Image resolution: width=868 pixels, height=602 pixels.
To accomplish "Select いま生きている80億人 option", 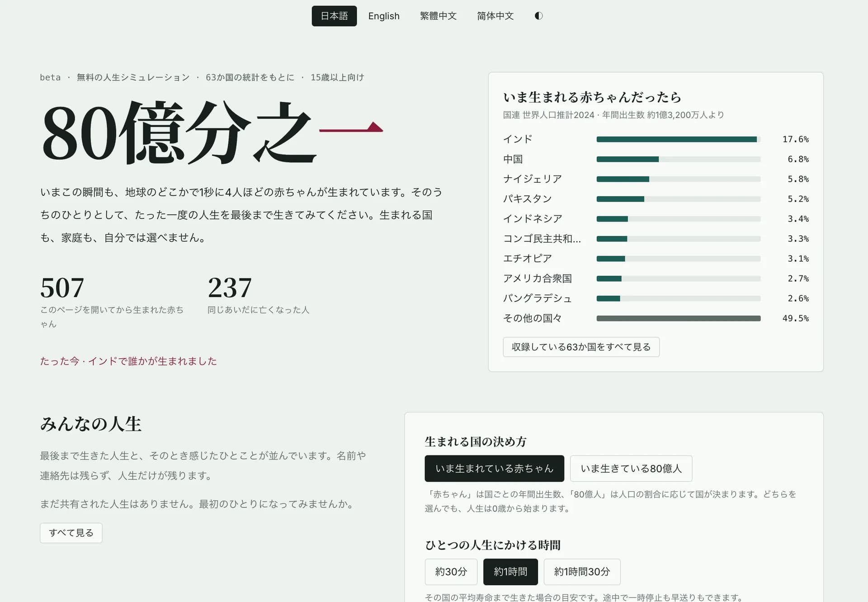I will tap(631, 469).
